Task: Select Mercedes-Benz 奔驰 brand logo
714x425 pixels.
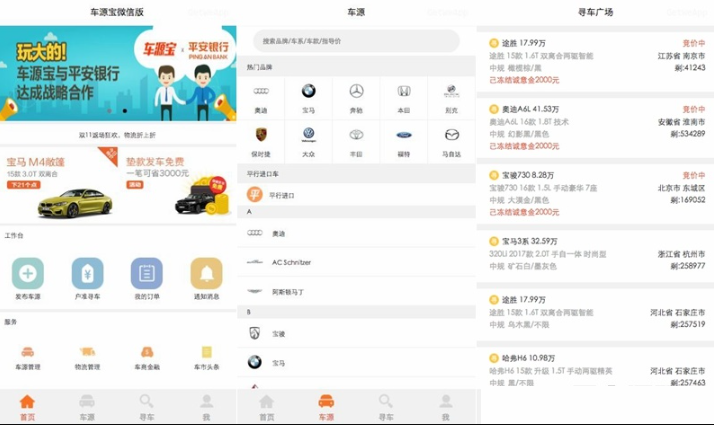Action: (x=356, y=91)
